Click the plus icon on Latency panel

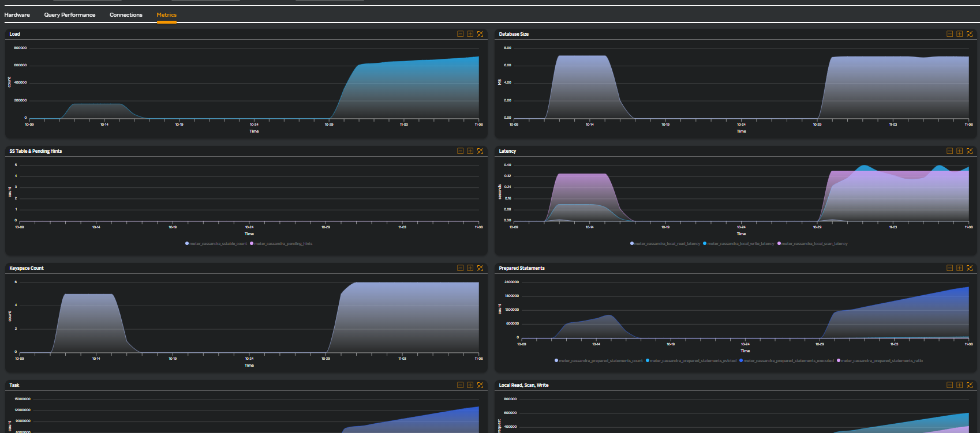[960, 151]
